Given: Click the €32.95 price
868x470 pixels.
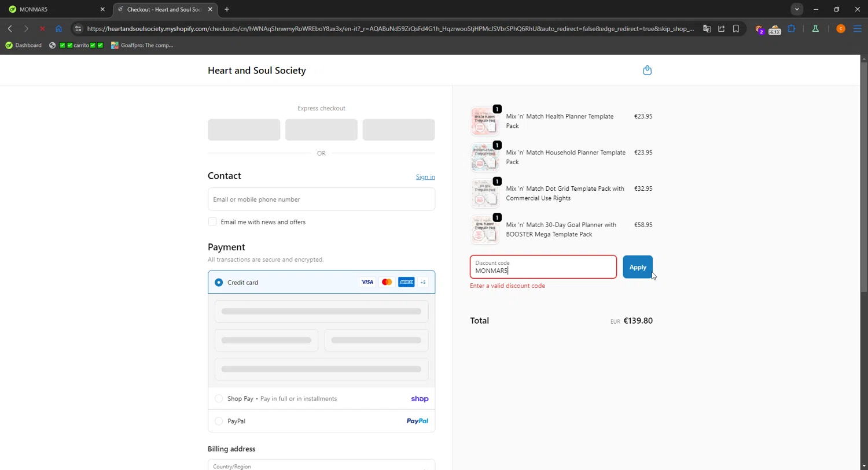Looking at the screenshot, I should coord(643,188).
